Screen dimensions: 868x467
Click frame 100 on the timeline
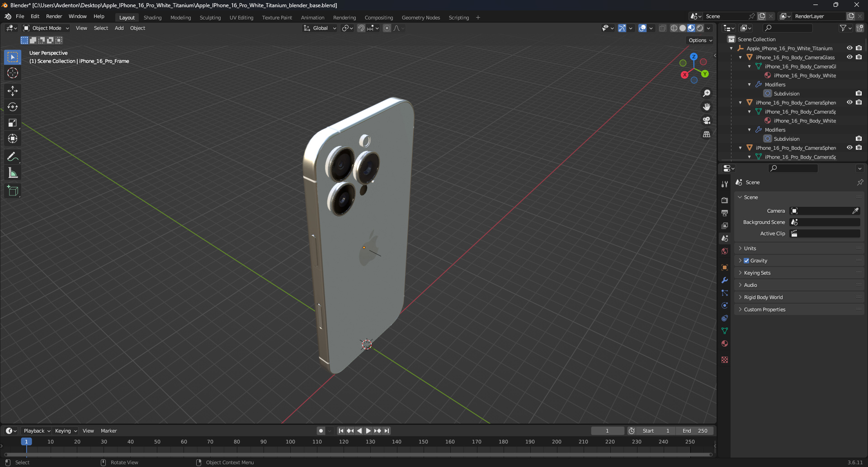(290, 442)
